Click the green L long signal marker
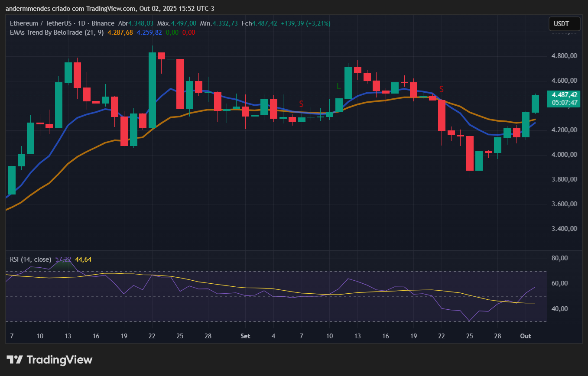This screenshot has height=376, width=588. point(339,86)
